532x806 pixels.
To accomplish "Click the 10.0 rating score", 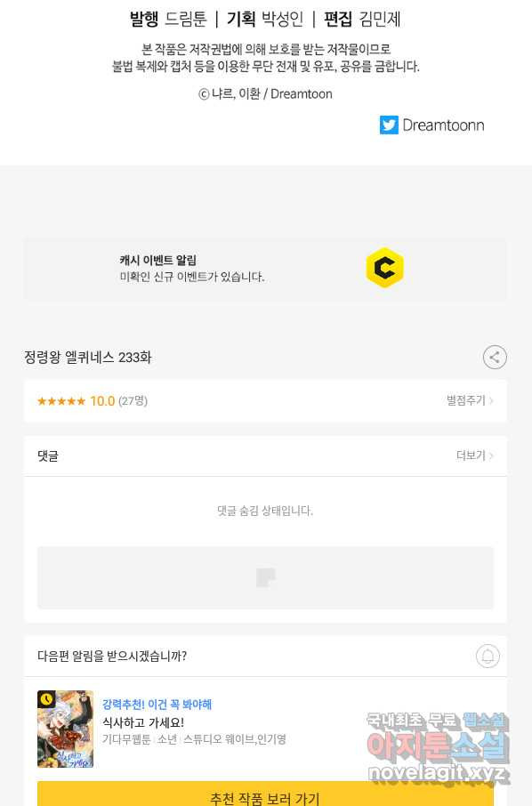I will tap(102, 401).
